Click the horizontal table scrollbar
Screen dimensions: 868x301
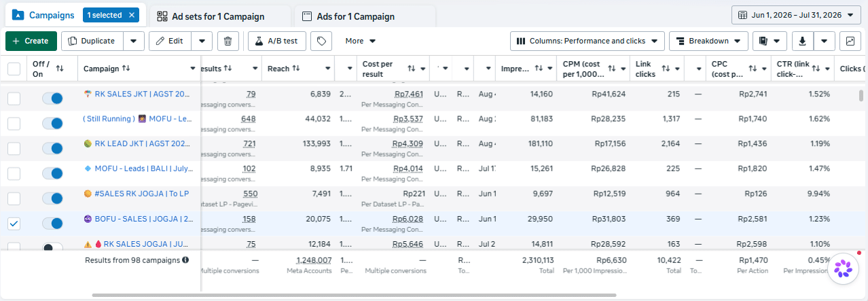(x=354, y=295)
